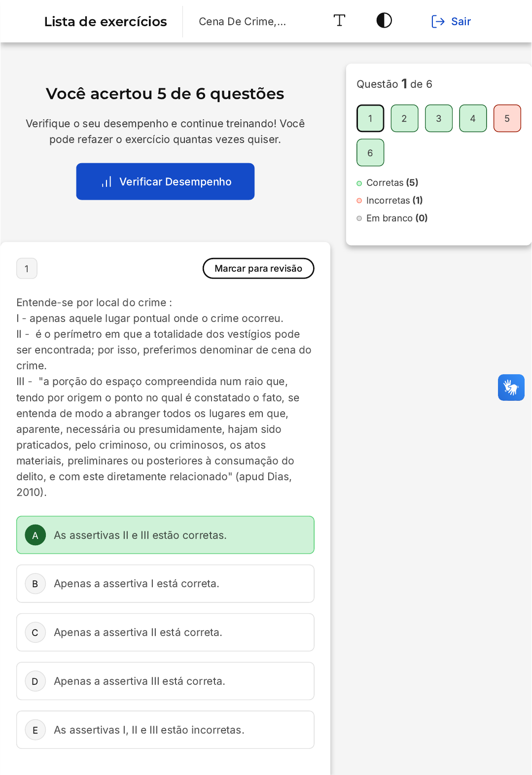Screen dimensions: 532x775
Task: Select answer A, assertivas II e III corretas
Action: [165, 535]
